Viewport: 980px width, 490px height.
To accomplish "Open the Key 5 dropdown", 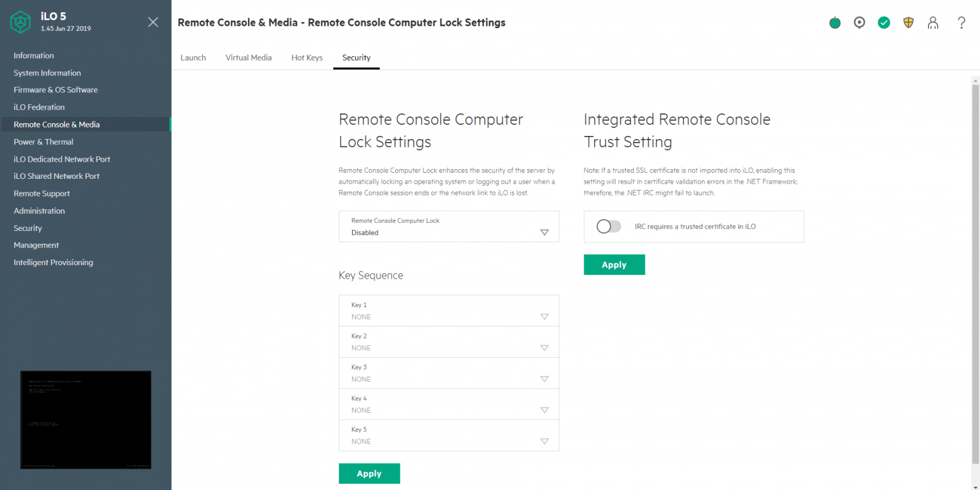I will [x=449, y=435].
